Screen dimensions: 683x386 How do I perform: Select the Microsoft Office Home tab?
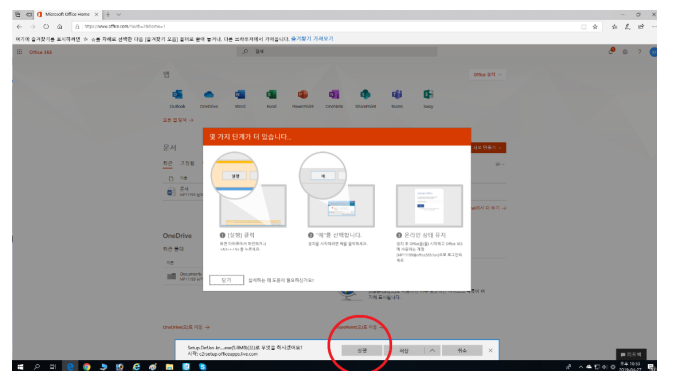68,14
